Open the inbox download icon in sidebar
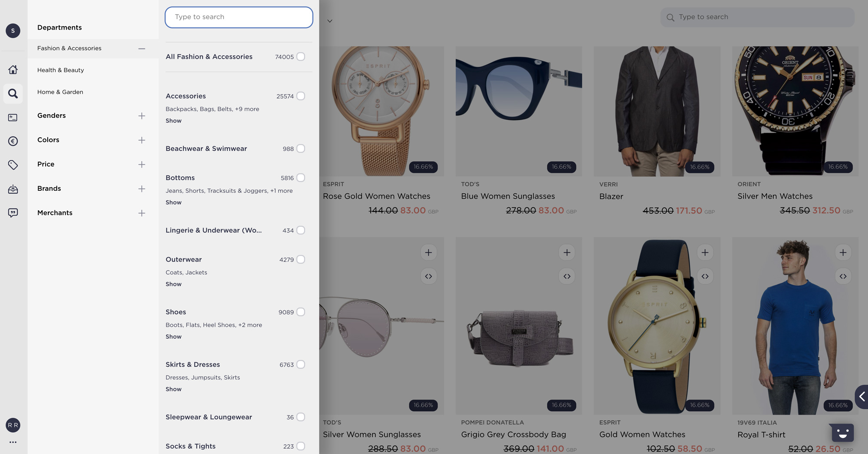Image resolution: width=868 pixels, height=454 pixels. click(x=13, y=189)
